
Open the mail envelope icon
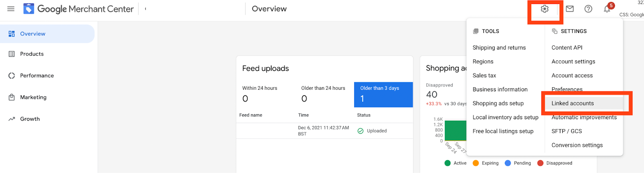coord(570,9)
